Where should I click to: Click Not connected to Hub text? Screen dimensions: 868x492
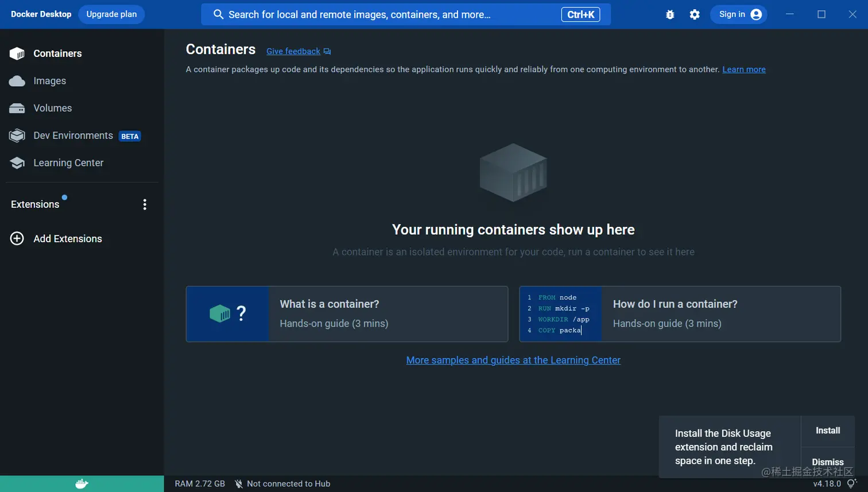[289, 484]
